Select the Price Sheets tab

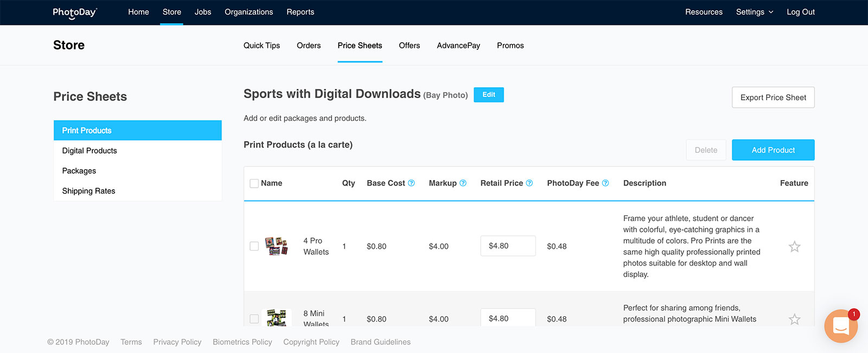coord(360,46)
